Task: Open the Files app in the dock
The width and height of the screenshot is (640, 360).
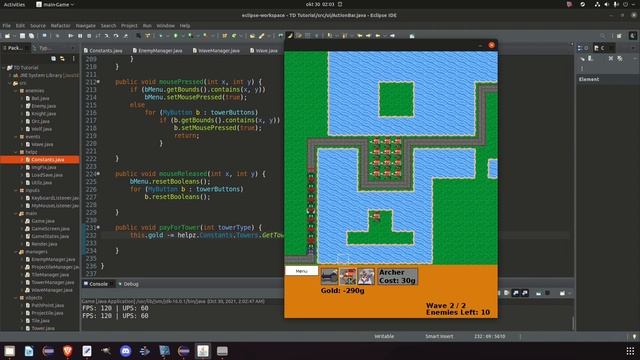Action: [x=9, y=351]
